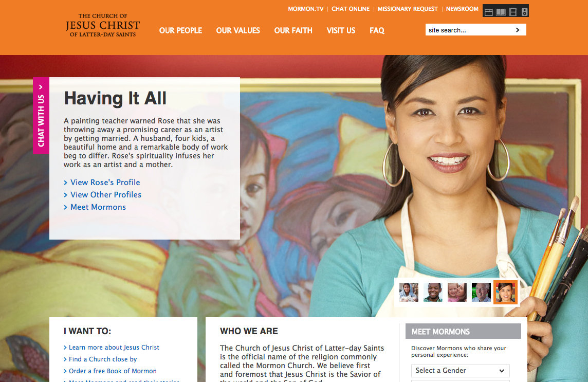Click View Rose's Profile link
588x382 pixels.
click(105, 183)
